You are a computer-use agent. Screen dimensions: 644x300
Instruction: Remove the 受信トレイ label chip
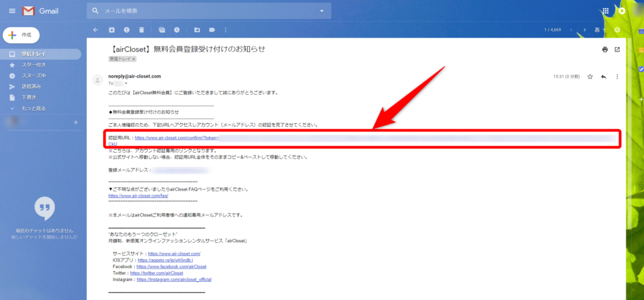(133, 59)
